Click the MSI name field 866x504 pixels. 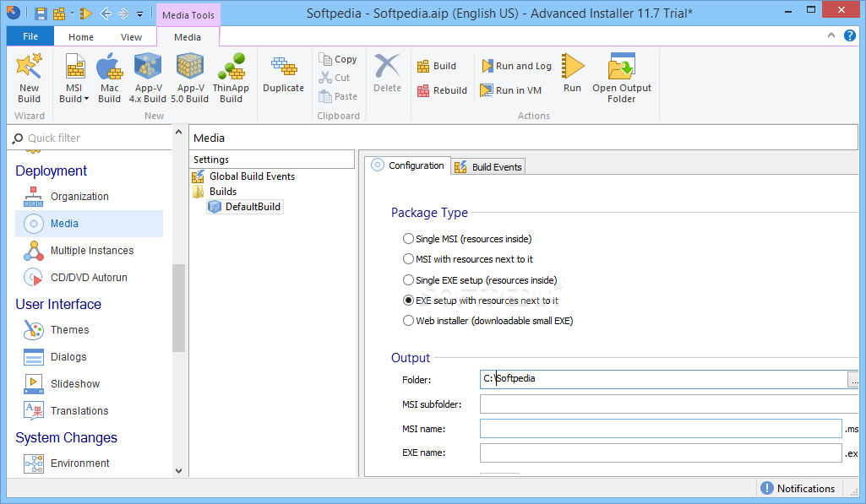(661, 429)
